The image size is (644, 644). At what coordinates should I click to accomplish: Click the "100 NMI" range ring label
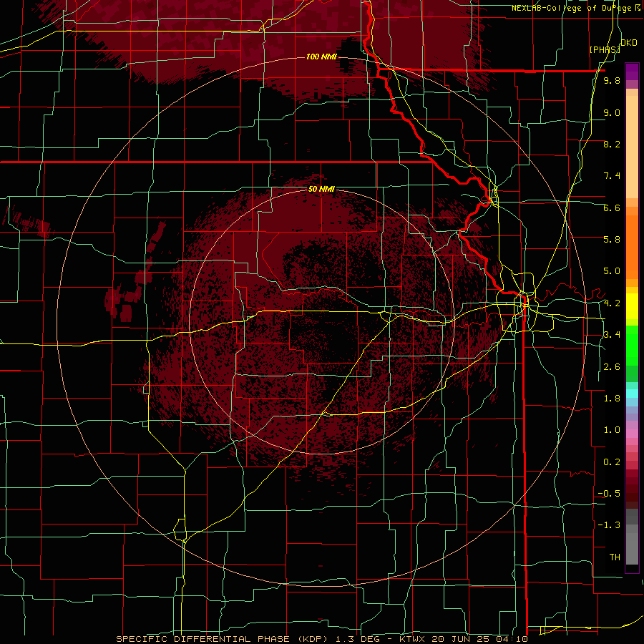pos(321,57)
